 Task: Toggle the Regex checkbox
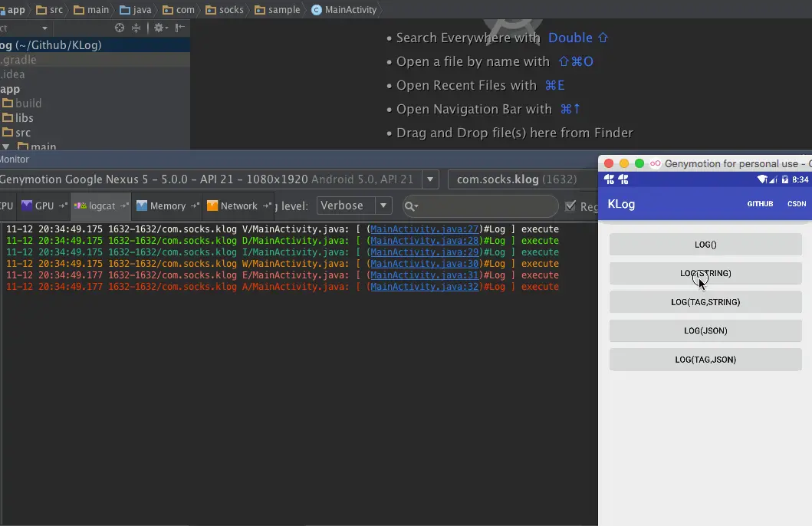pyautogui.click(x=570, y=206)
